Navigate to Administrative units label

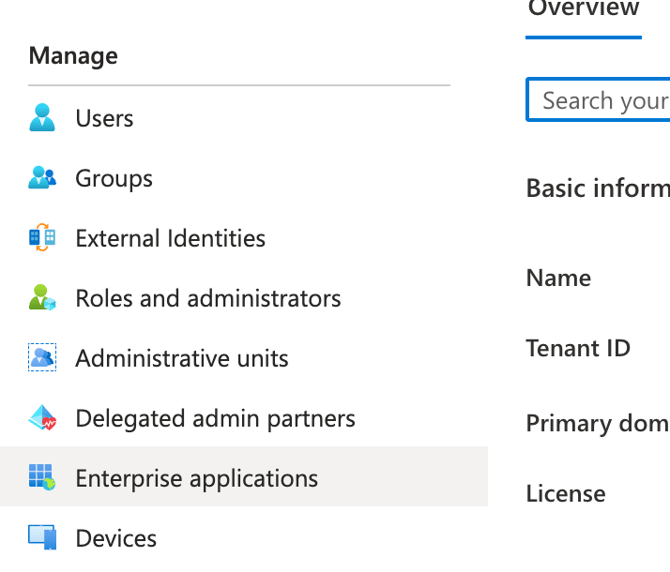(x=182, y=358)
